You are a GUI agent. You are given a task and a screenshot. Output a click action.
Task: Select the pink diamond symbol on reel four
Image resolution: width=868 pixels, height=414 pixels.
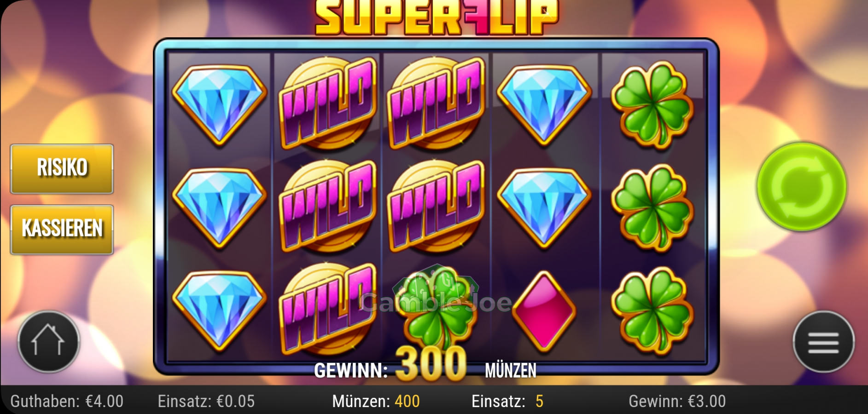click(x=544, y=310)
